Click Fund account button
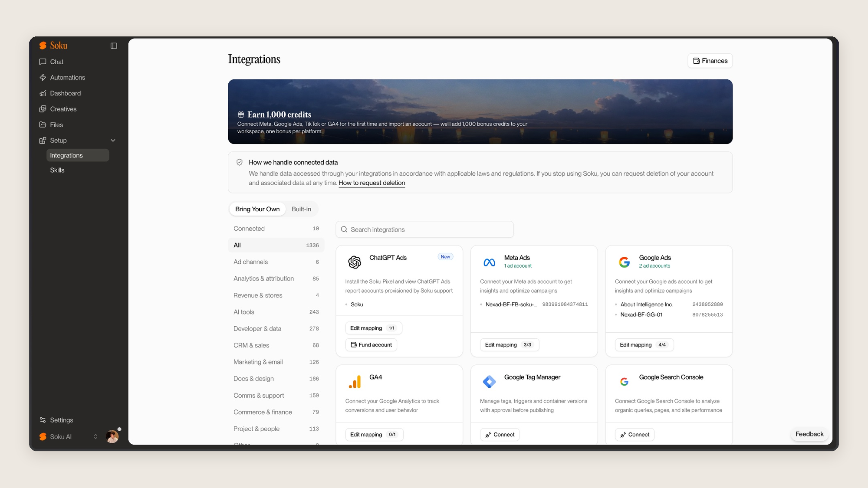 point(371,345)
